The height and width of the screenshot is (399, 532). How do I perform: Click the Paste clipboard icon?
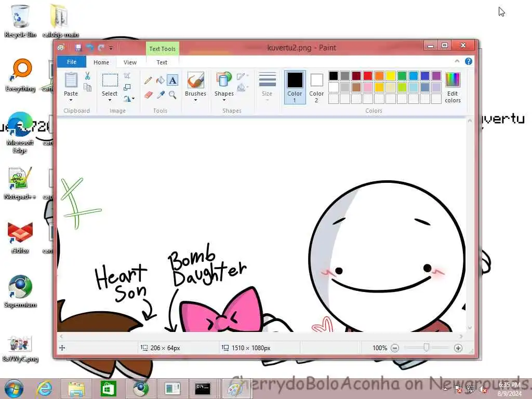(x=71, y=80)
